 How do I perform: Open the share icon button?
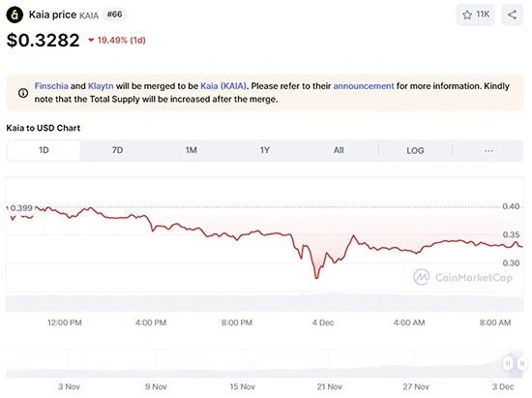pos(512,15)
